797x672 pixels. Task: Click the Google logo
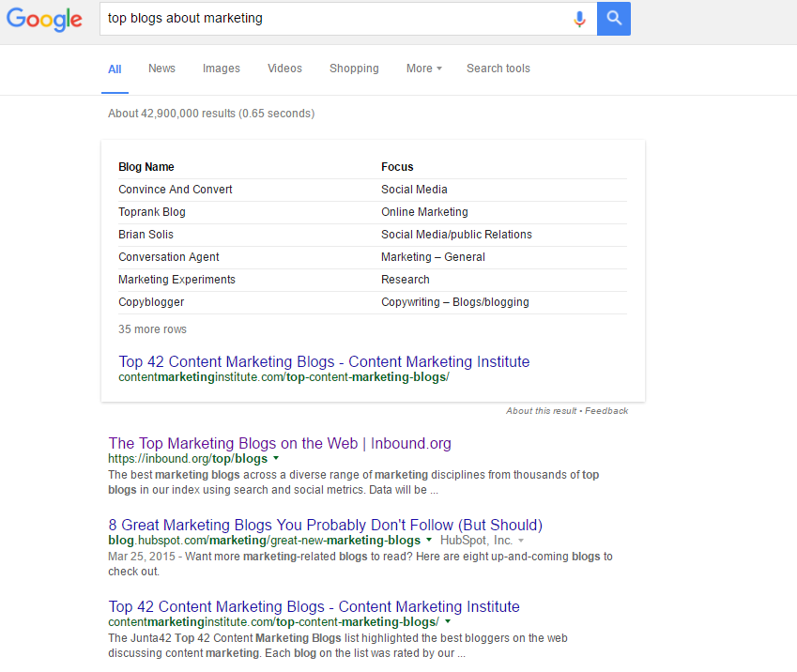click(44, 20)
